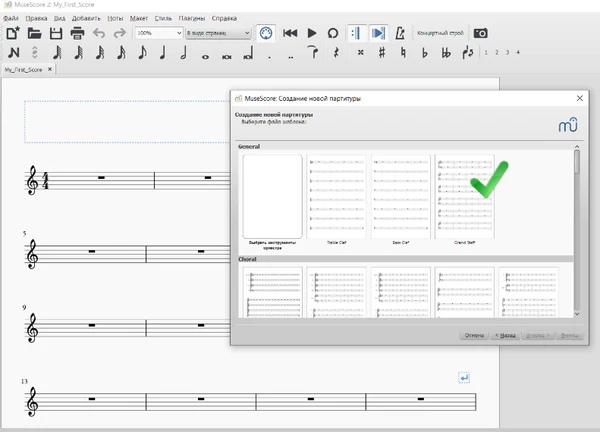Apply a sharp accidental
600x432 pixels.
coord(382,52)
